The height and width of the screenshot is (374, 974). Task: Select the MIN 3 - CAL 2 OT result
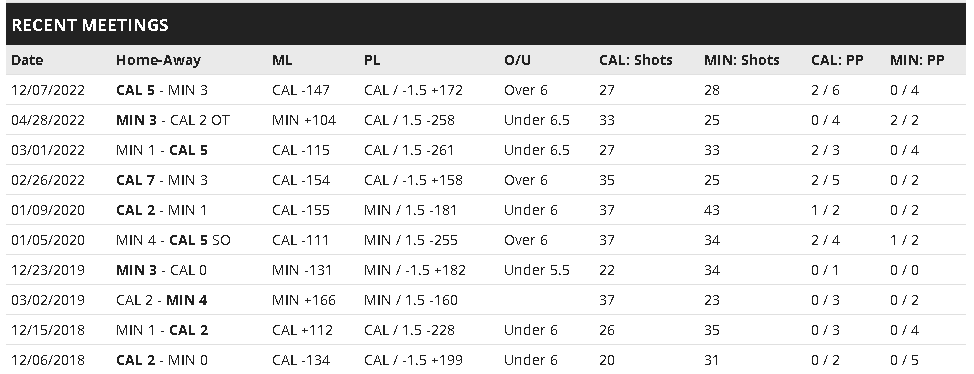[173, 120]
